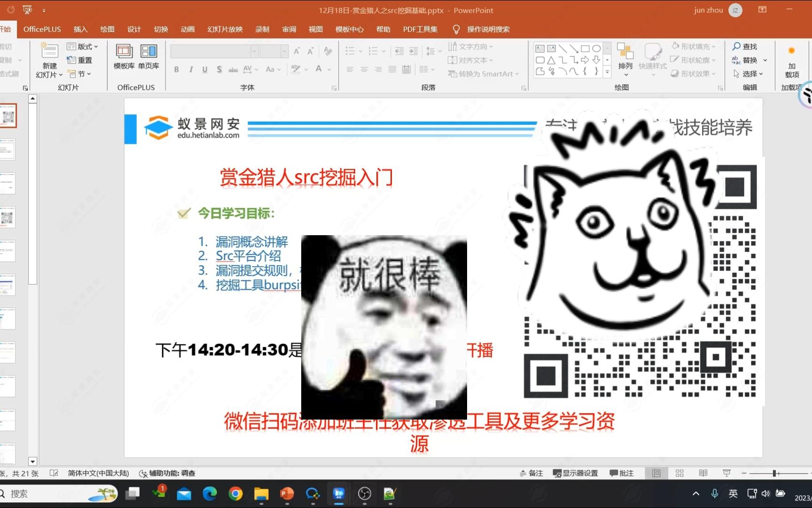Click 辅助功能: 调查 accessibility status
812x508 pixels.
coord(167,473)
